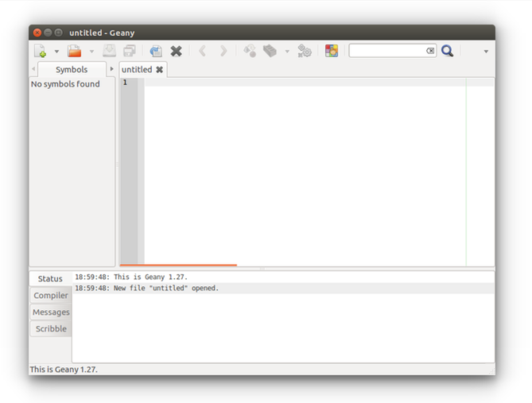Expand the build options dropdown arrow
Viewport: 532px width, 403px height.
[287, 52]
